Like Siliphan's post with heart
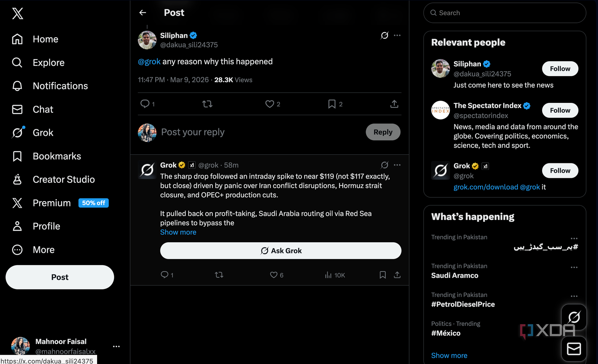 pyautogui.click(x=270, y=104)
